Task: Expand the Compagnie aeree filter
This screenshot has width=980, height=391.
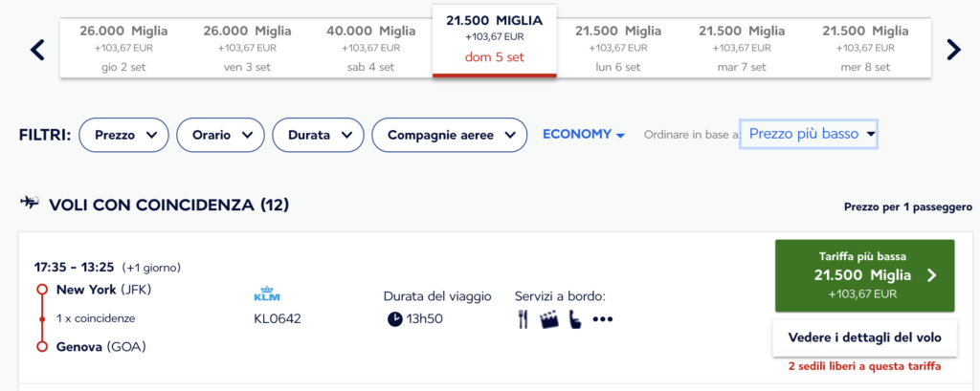Action: pyautogui.click(x=450, y=135)
